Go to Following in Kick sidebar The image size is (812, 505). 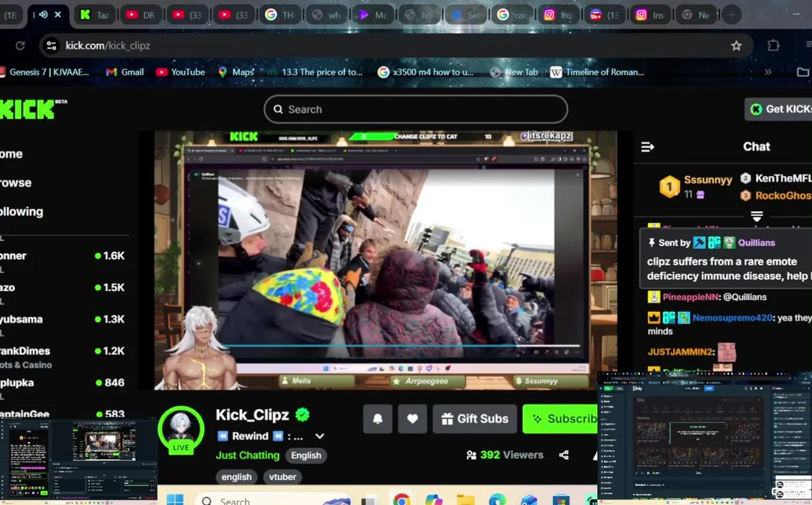click(22, 211)
